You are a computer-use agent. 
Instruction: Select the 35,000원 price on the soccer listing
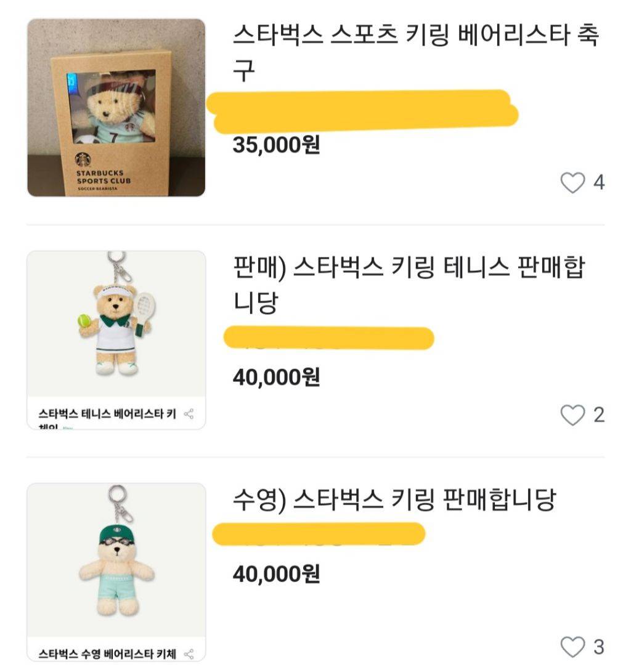277,145
